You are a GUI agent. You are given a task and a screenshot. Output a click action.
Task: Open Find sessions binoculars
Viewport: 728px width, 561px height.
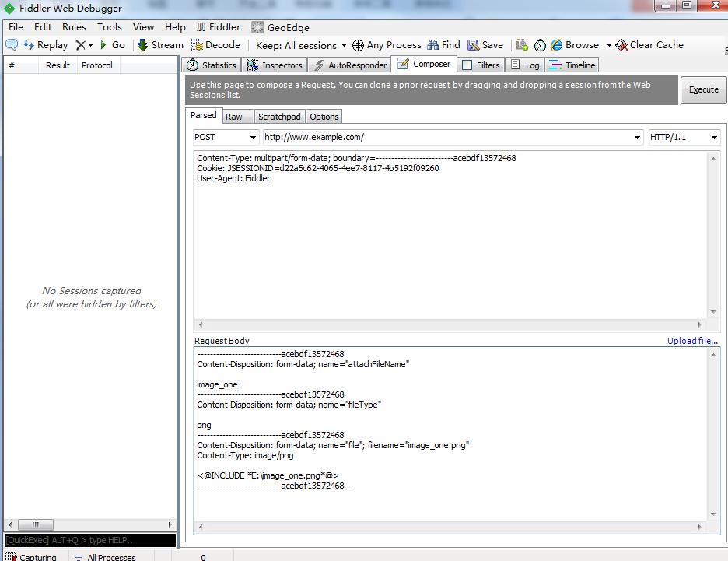point(444,45)
